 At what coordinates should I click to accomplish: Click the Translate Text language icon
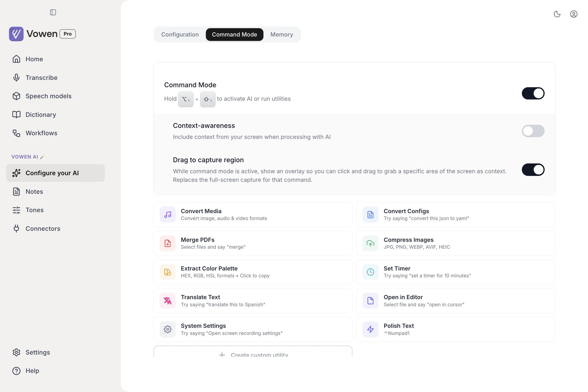click(x=168, y=301)
